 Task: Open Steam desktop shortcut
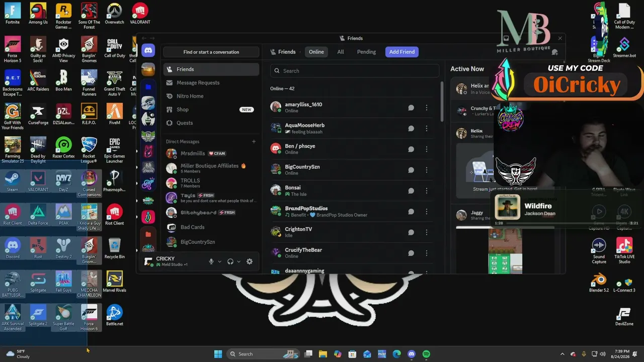coord(13,182)
